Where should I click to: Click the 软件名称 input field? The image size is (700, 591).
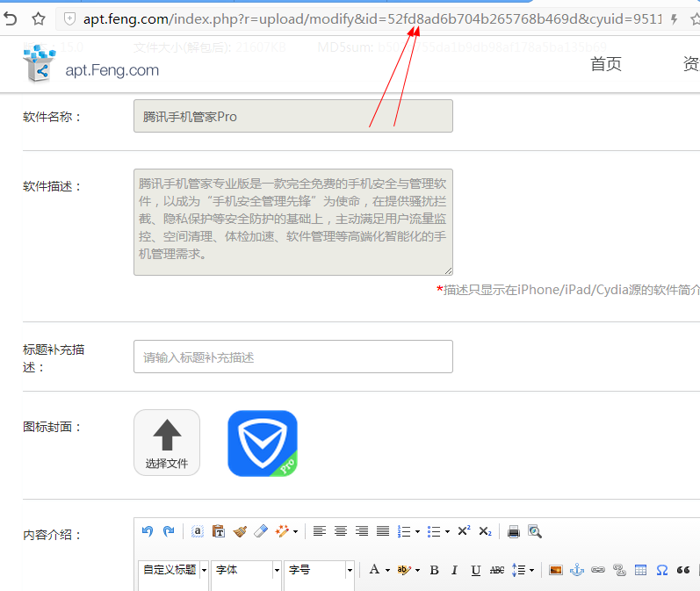coord(293,116)
